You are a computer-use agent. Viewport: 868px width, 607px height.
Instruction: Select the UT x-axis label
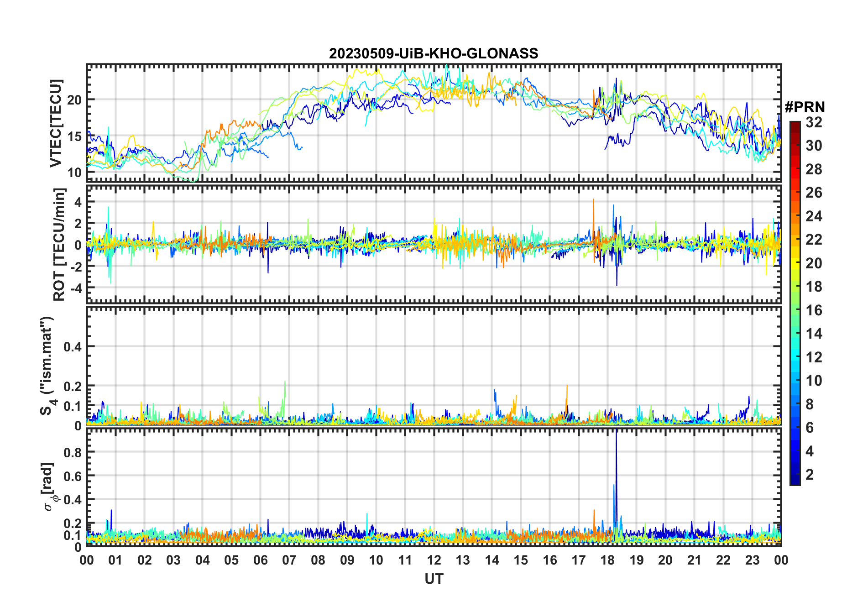coord(434,579)
